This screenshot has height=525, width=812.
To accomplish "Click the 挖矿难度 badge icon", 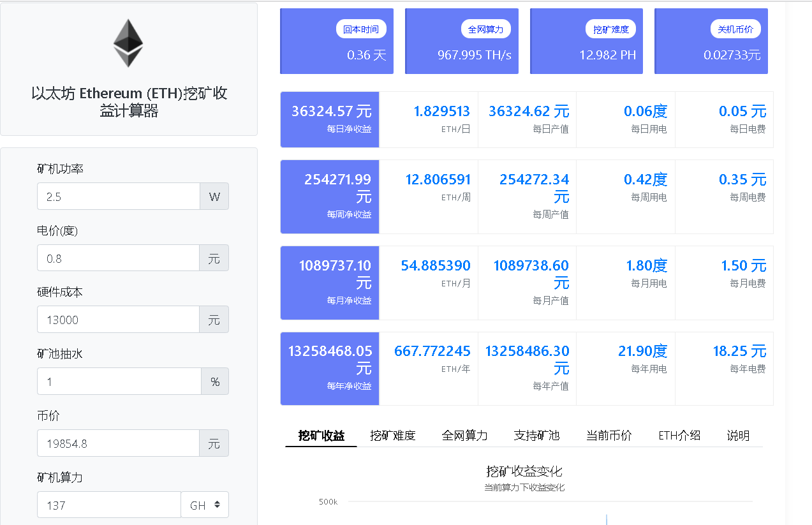I will pos(610,29).
